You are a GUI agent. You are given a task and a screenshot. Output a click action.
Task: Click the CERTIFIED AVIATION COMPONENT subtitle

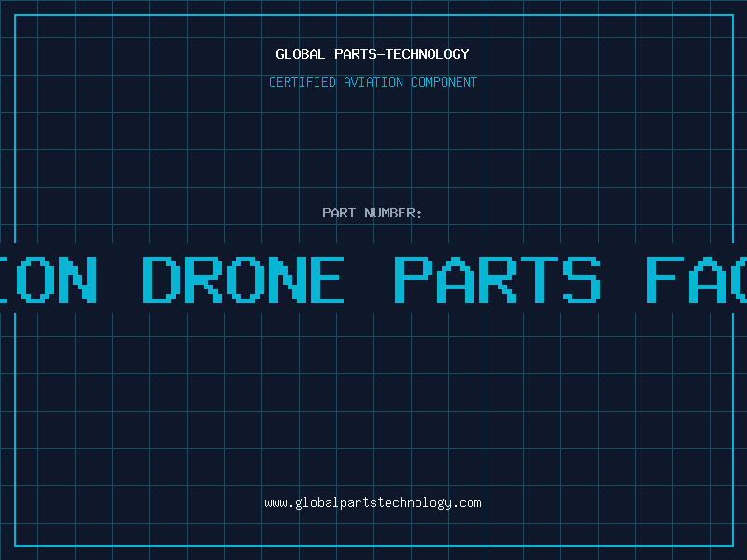coord(373,82)
